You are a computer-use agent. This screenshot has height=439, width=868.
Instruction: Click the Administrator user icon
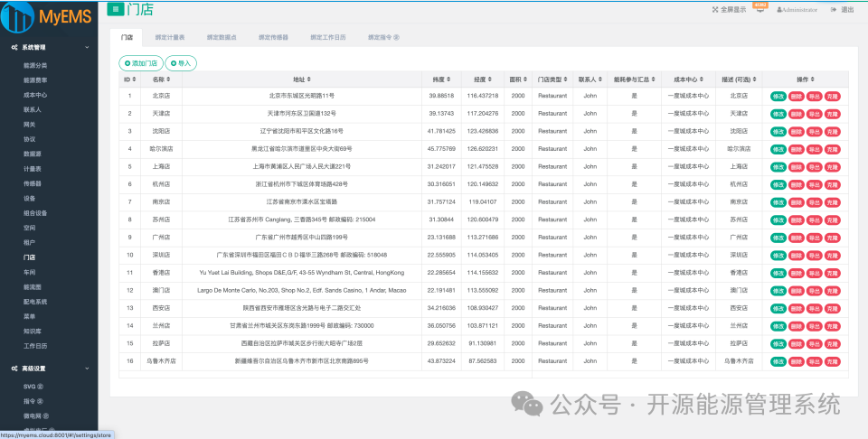(x=779, y=10)
